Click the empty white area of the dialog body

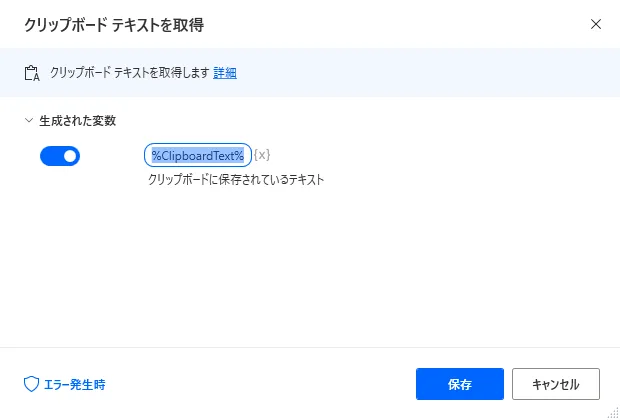click(x=330, y=270)
